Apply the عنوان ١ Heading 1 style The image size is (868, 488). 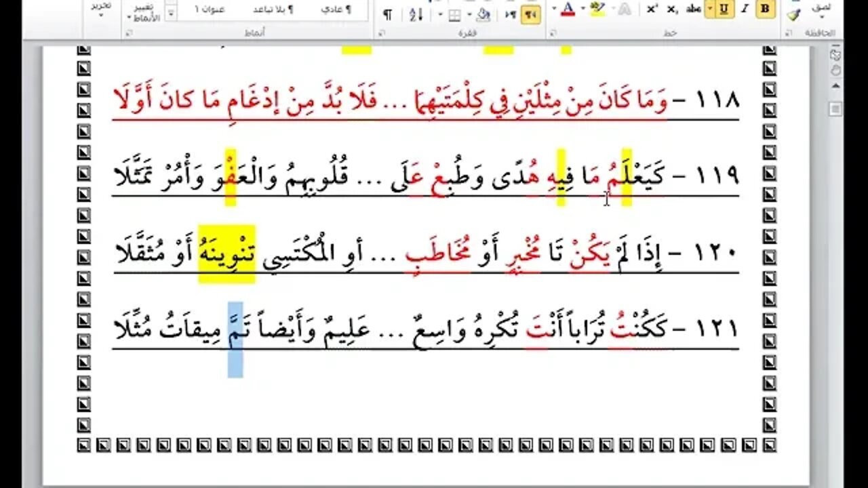(x=210, y=9)
